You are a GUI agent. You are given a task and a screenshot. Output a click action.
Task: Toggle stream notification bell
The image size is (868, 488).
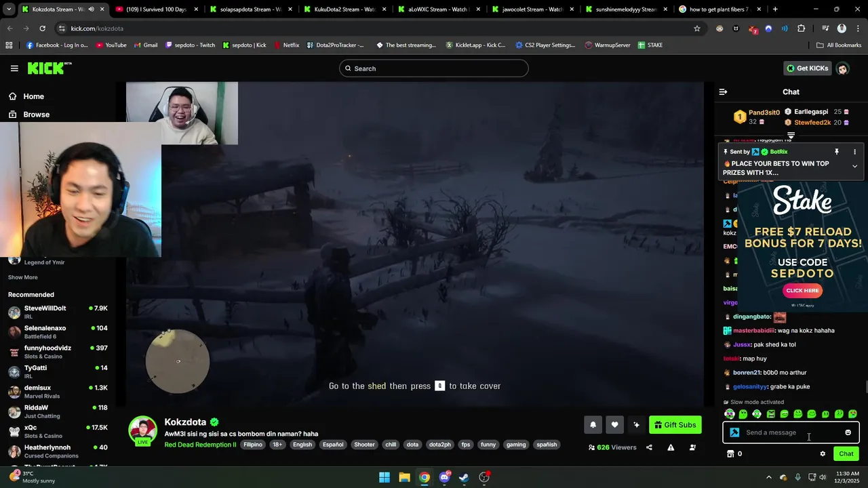593,425
